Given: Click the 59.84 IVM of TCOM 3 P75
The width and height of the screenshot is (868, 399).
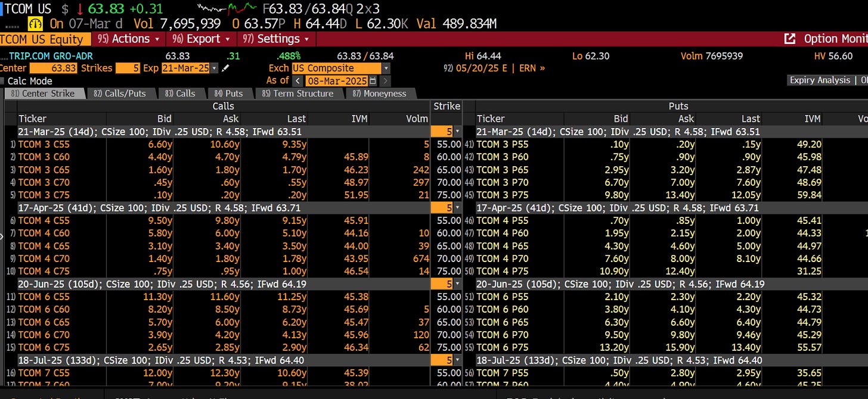Looking at the screenshot, I should click(x=809, y=195).
